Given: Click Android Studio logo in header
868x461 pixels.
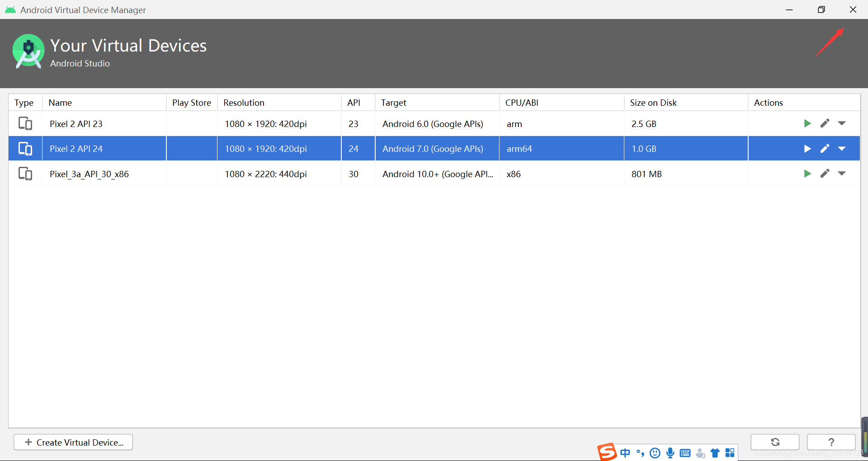Looking at the screenshot, I should (28, 51).
